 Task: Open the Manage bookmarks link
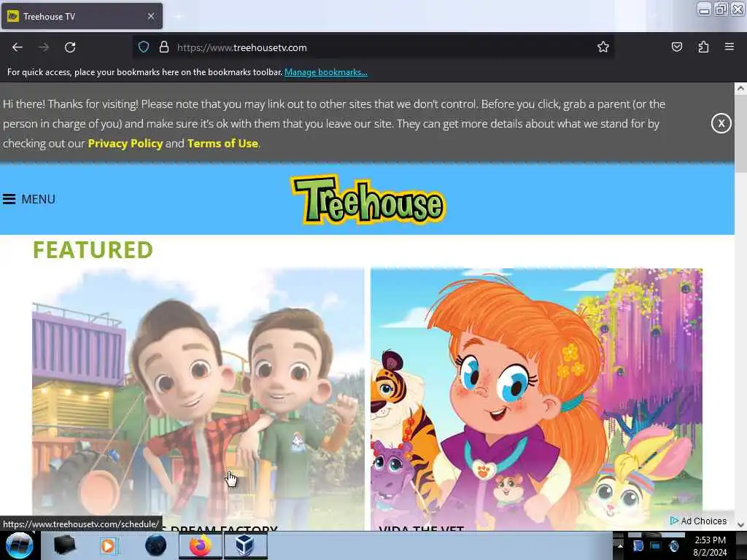326,72
